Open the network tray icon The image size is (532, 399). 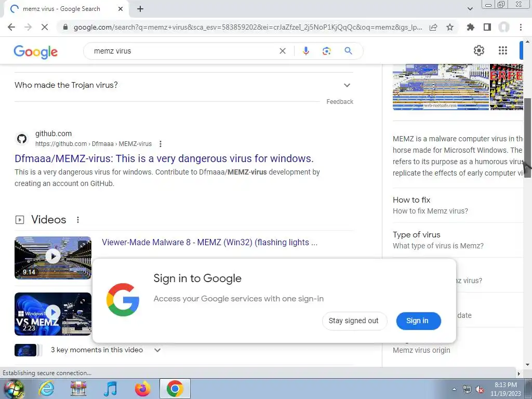click(467, 390)
